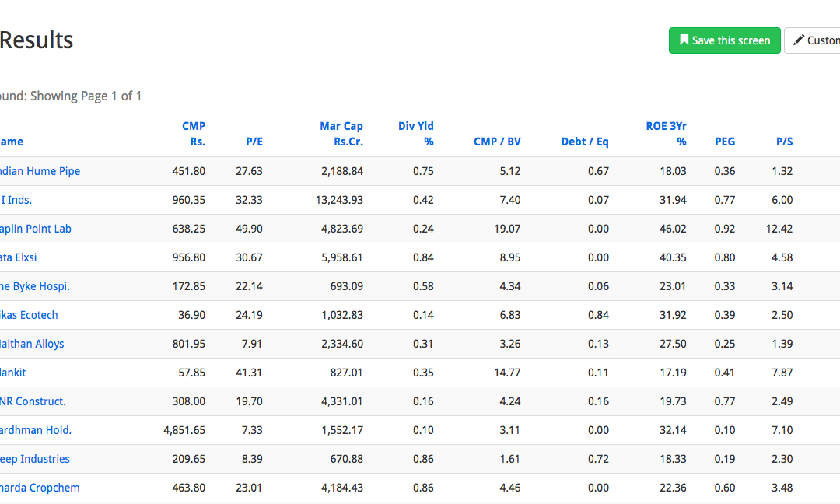Click P/E value 49.90
This screenshot has width=840, height=504.
point(249,229)
